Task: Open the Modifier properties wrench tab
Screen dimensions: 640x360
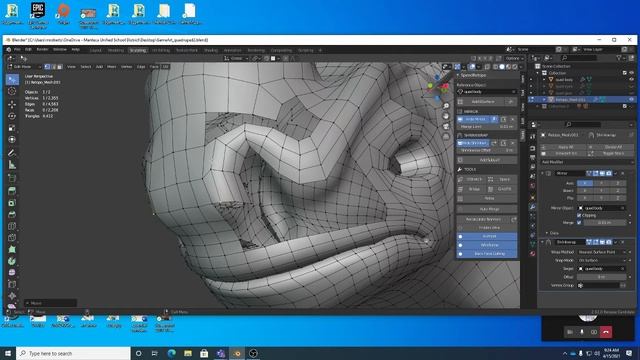Action: 533,207
